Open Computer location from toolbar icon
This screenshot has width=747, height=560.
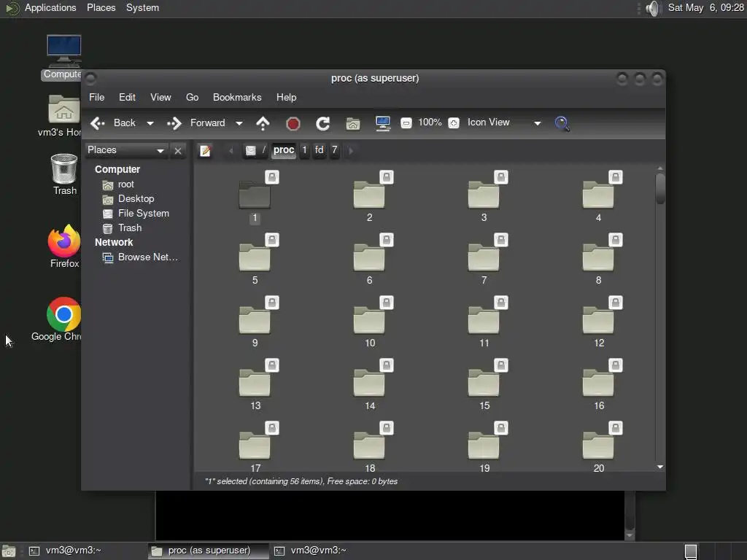point(383,123)
